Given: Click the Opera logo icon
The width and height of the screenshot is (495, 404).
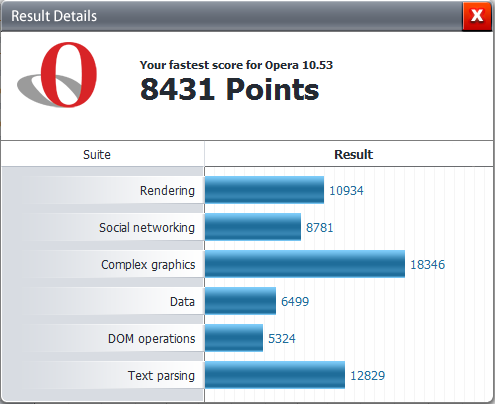Looking at the screenshot, I should pyautogui.click(x=57, y=75).
